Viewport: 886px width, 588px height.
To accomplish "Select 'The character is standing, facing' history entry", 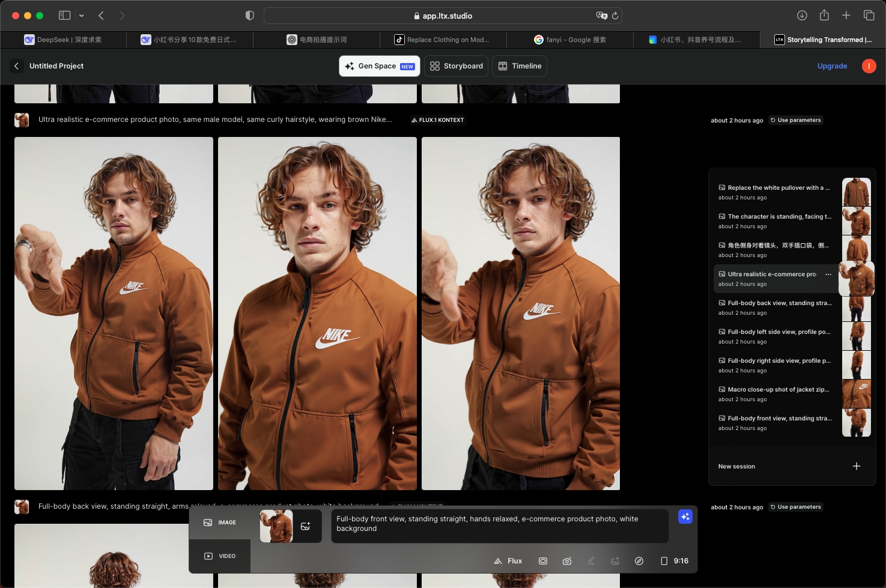I will click(x=776, y=221).
